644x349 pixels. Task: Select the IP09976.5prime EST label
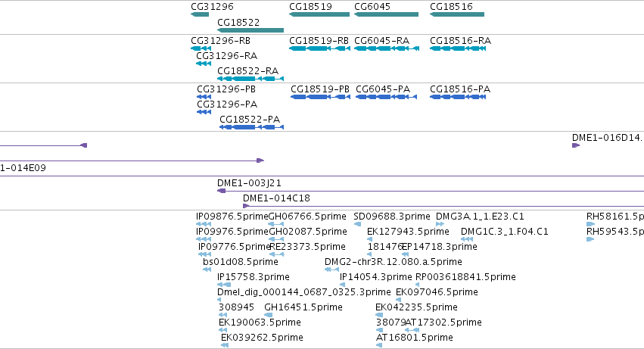click(232, 232)
